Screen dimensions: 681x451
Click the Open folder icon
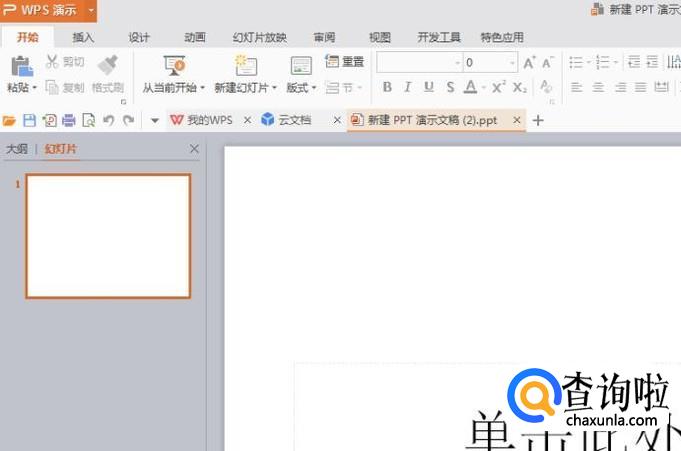[x=9, y=120]
